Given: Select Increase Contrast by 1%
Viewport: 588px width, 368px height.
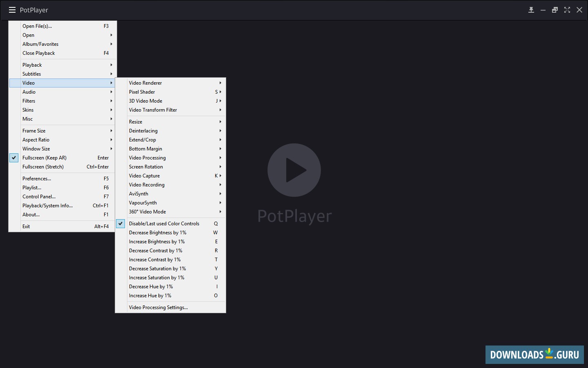Looking at the screenshot, I should 171,260.
